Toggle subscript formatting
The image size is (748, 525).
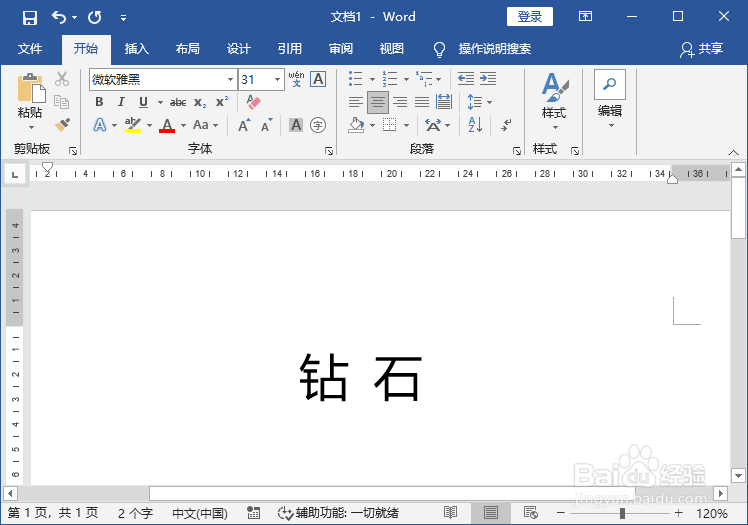(200, 102)
